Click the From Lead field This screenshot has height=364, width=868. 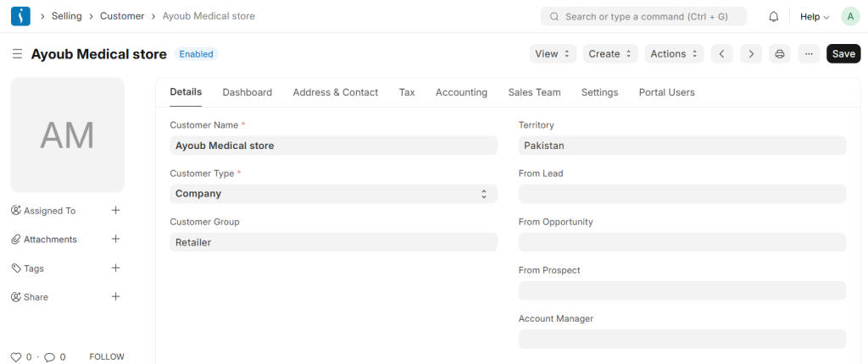(x=682, y=194)
